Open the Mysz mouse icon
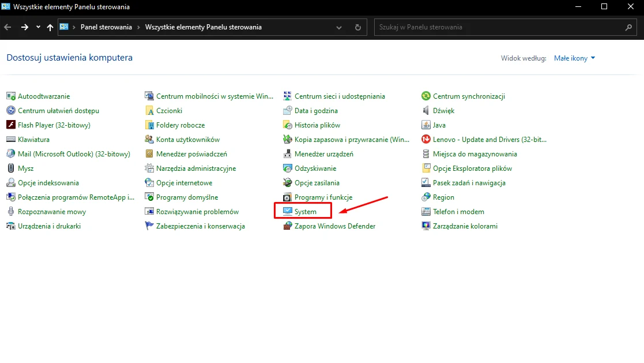 pyautogui.click(x=11, y=169)
